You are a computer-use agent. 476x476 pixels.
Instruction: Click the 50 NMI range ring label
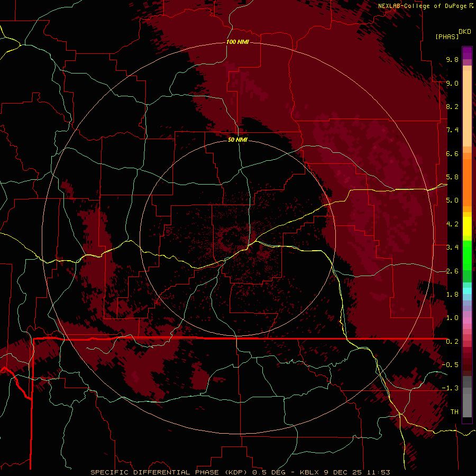point(237,140)
